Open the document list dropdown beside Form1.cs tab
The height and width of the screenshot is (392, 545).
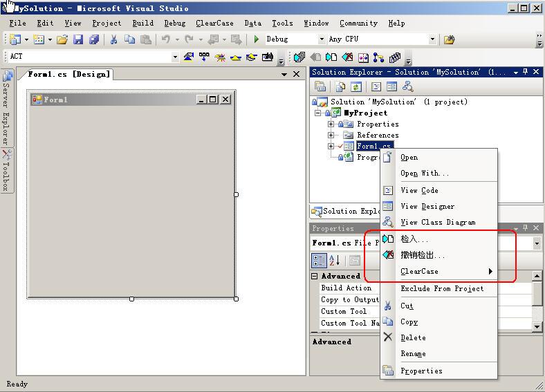(284, 75)
